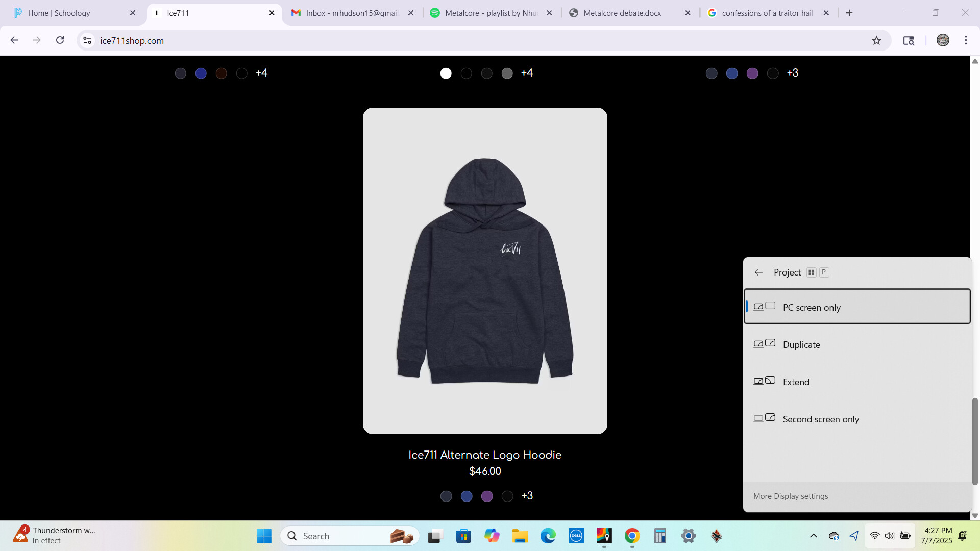Open the Maps app on the taskbar
This screenshot has width=980, height=551.
(604, 536)
